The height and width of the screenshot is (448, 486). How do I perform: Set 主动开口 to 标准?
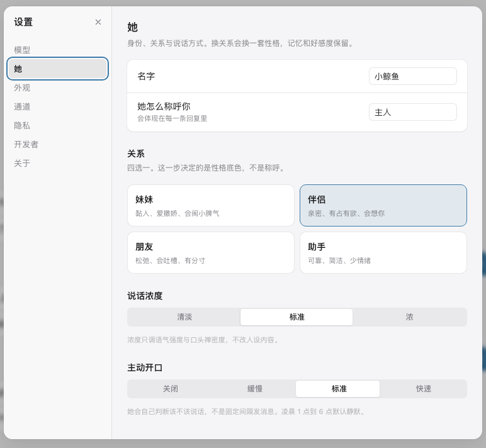(x=338, y=389)
